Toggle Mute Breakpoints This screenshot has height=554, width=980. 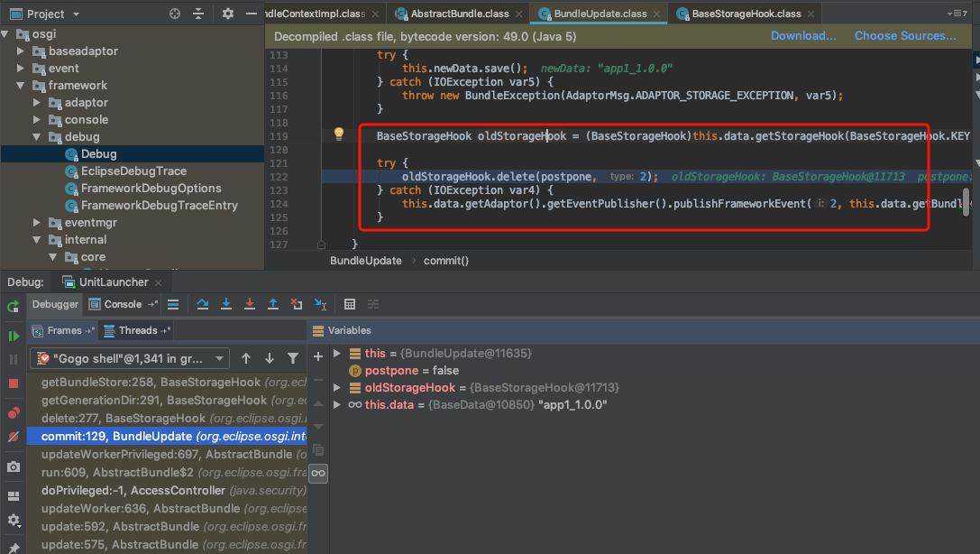(14, 437)
